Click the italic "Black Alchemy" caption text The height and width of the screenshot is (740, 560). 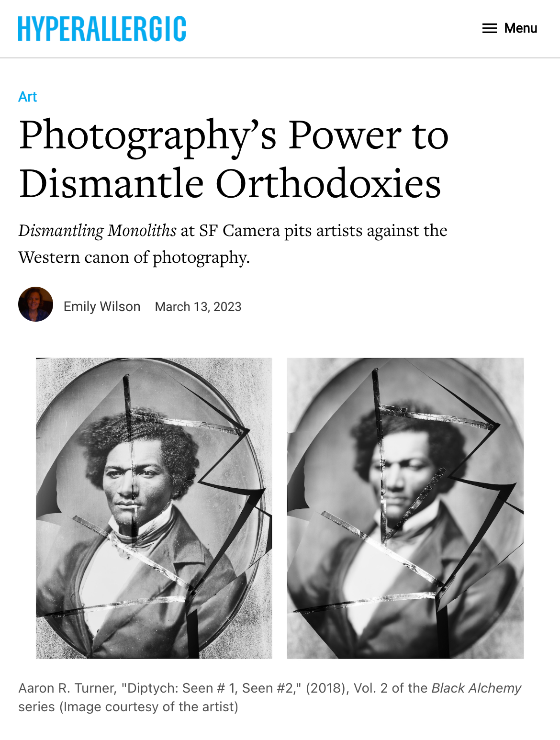[x=476, y=688]
